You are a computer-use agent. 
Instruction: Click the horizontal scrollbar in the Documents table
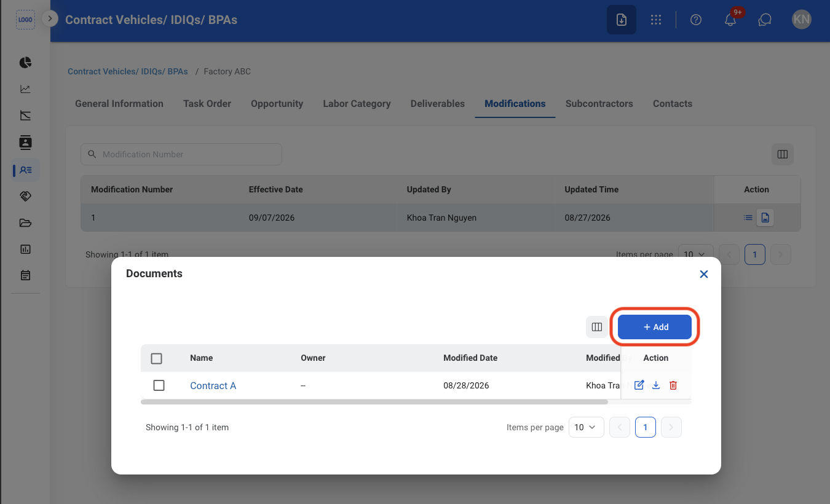[x=374, y=402]
